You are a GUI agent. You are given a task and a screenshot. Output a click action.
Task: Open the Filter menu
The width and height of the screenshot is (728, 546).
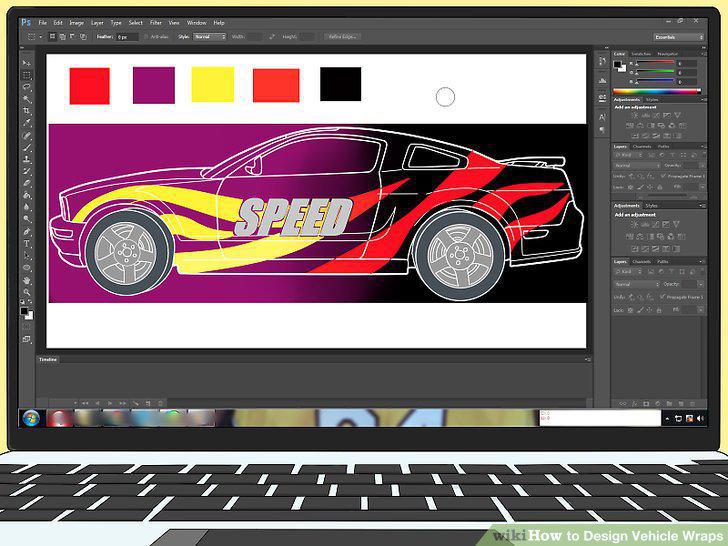coord(156,22)
